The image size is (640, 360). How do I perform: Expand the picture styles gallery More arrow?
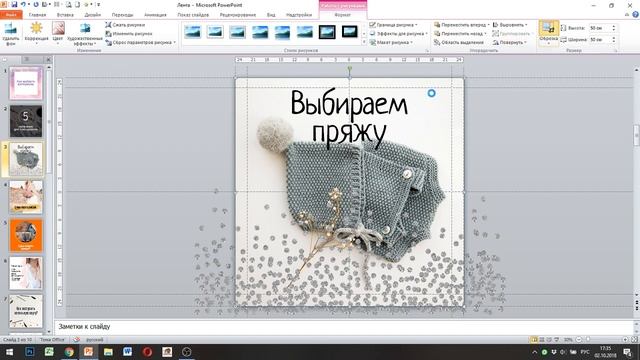(364, 42)
